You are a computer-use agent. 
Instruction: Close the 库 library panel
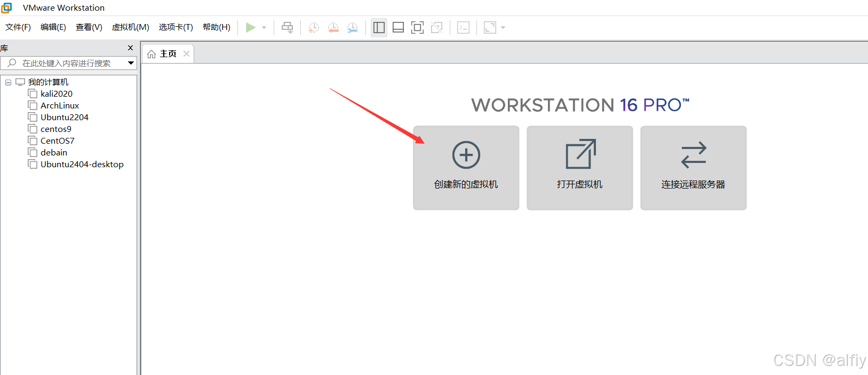(130, 48)
